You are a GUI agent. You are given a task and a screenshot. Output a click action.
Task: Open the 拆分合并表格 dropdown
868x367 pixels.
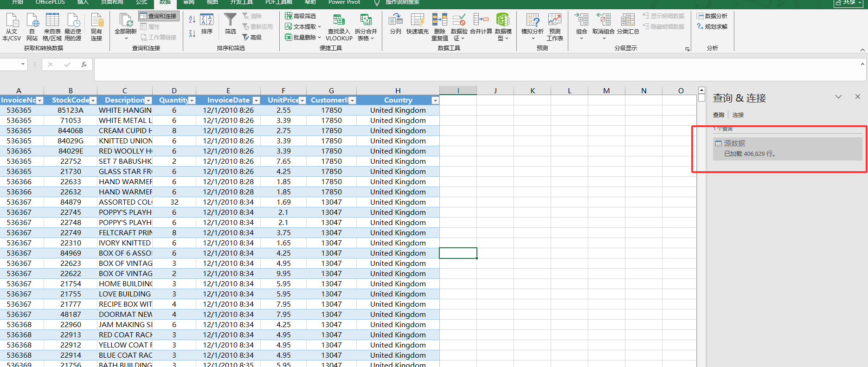click(366, 27)
